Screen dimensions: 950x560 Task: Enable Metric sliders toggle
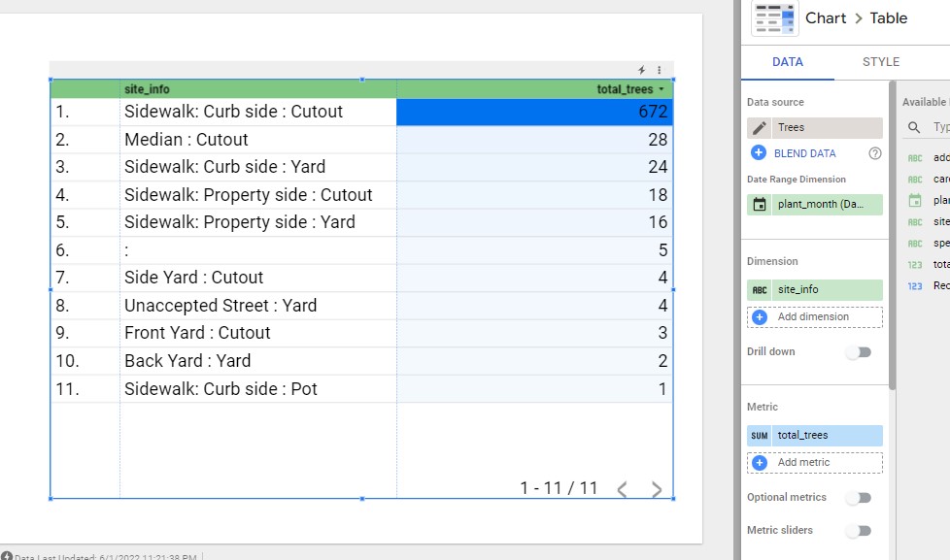(859, 530)
